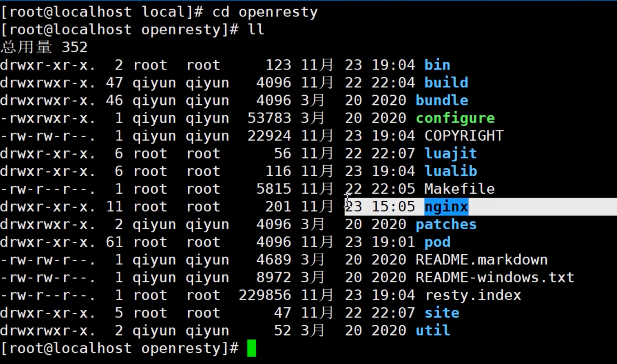Click the 'README-windows.txt' file name
This screenshot has height=364, width=617.
coord(495,278)
